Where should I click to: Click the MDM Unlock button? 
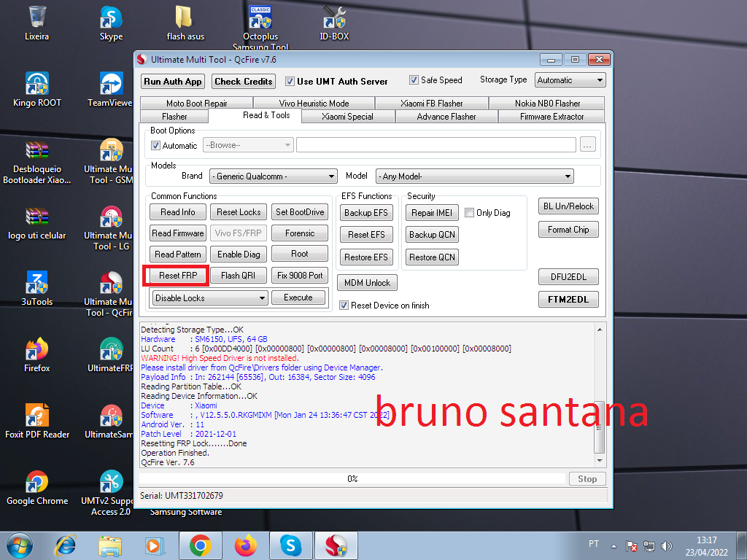367,283
